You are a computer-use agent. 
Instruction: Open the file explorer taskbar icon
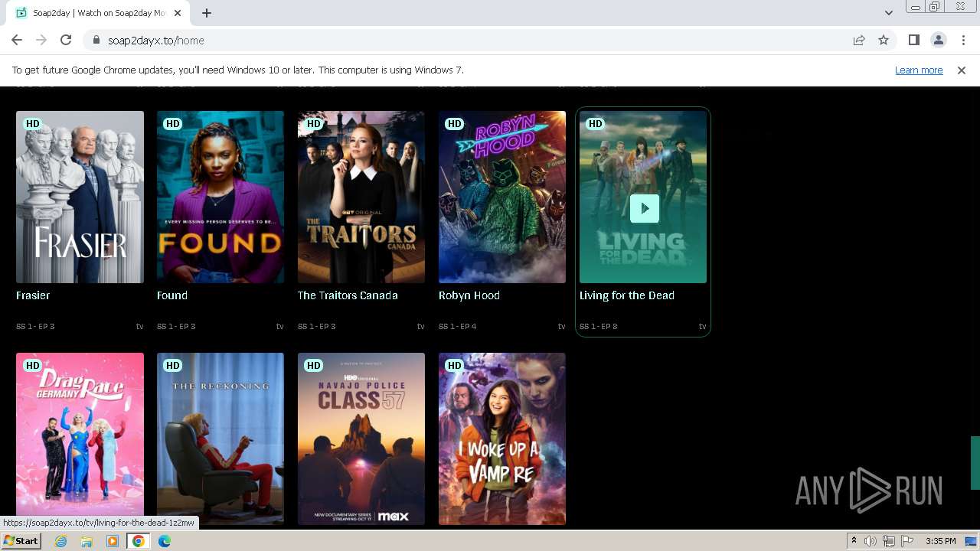[x=87, y=541]
